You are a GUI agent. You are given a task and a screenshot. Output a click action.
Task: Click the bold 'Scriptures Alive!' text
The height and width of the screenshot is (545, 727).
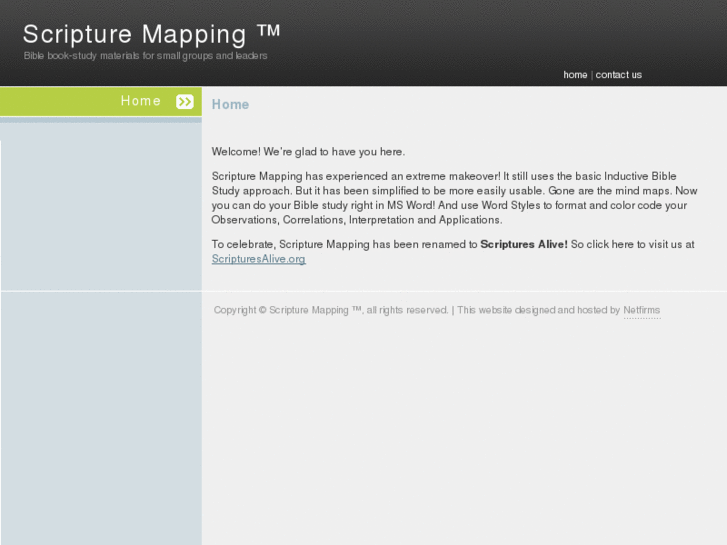point(524,244)
